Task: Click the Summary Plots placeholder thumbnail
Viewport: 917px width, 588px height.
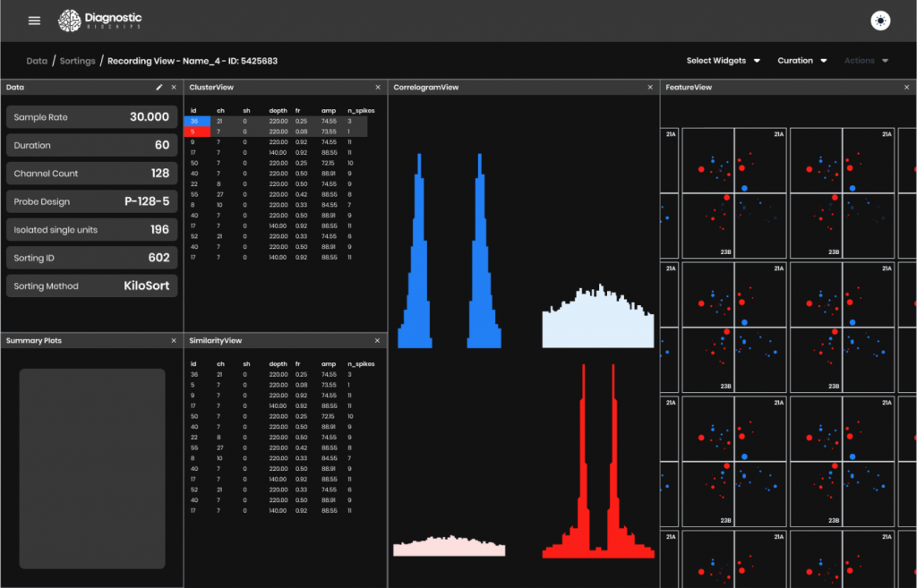Action: pos(91,468)
